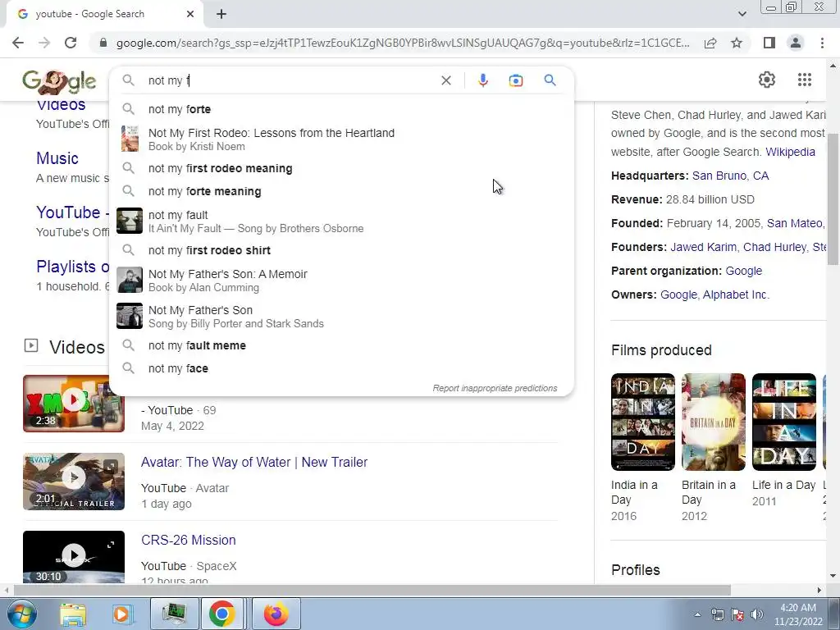Open the Chrome side panel icon

(x=769, y=43)
